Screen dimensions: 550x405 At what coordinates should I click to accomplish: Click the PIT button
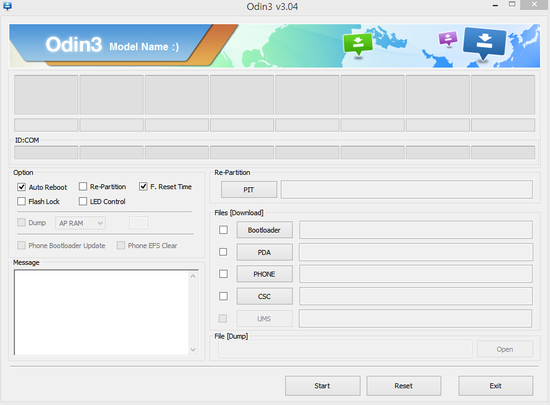pos(249,190)
